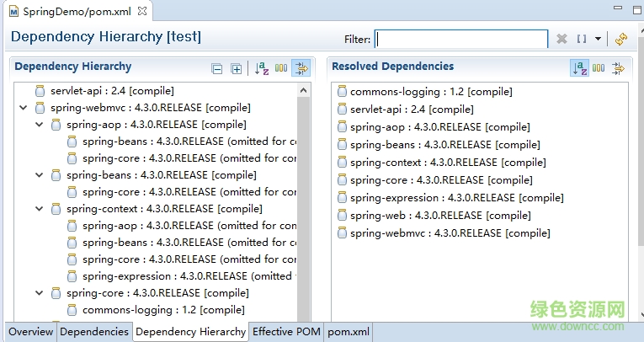Select spring-core in Resolved Dependencies
This screenshot has width=644, height=342.
pyautogui.click(x=441, y=180)
